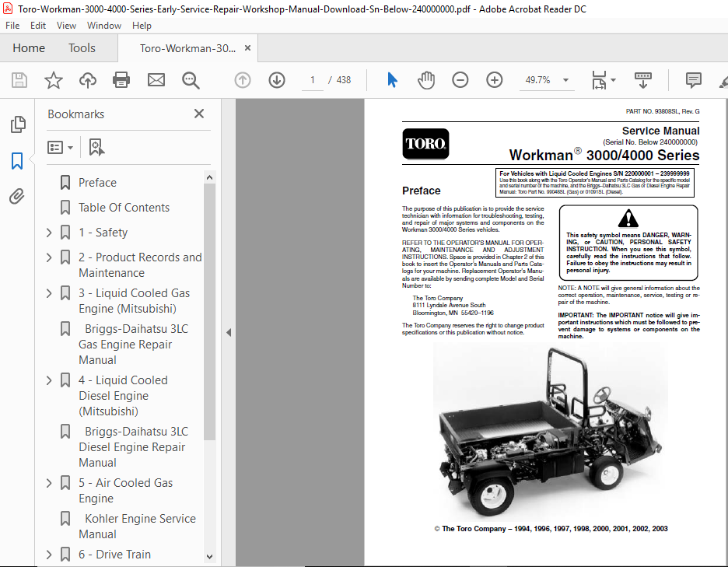Click bookmarks scrollbar down arrow
The height and width of the screenshot is (567, 728).
point(209,556)
